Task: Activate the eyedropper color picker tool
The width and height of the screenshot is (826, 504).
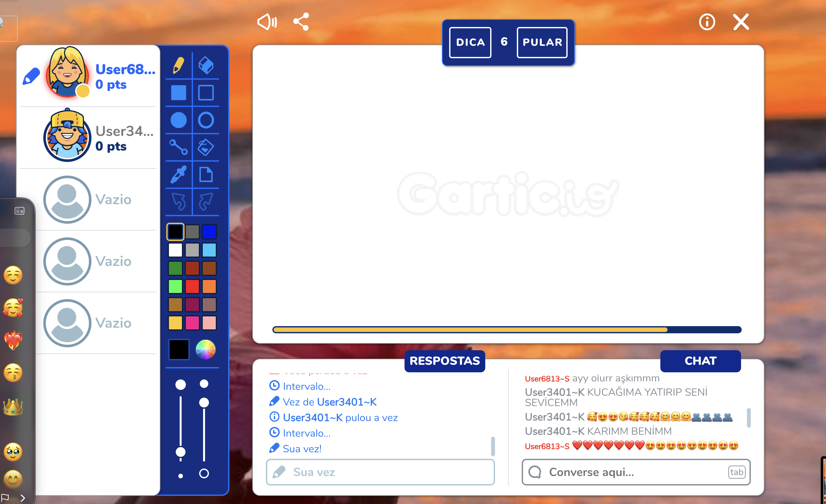Action: click(179, 175)
